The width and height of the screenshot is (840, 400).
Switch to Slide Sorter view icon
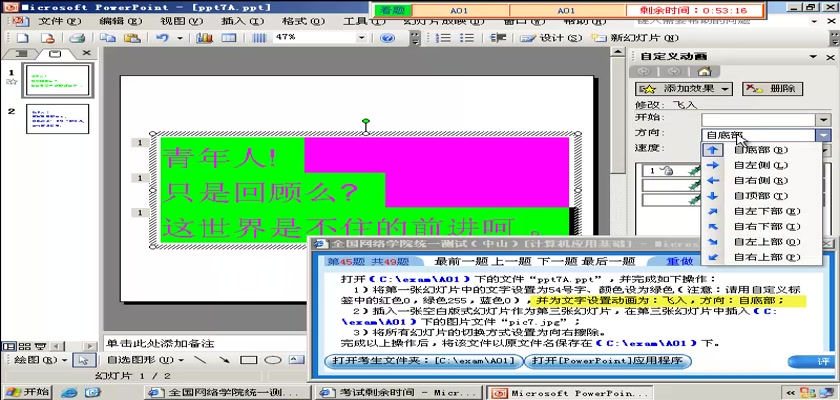pos(24,346)
